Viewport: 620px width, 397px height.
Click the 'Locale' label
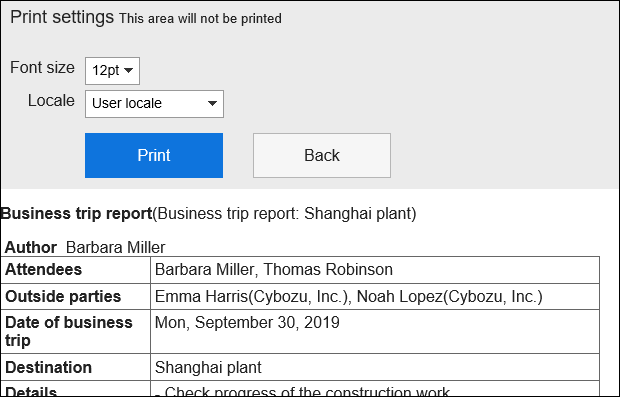pos(51,101)
